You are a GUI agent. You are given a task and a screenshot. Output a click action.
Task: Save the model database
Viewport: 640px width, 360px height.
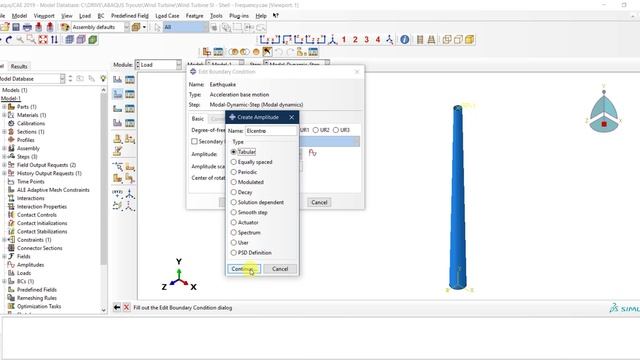click(16, 27)
